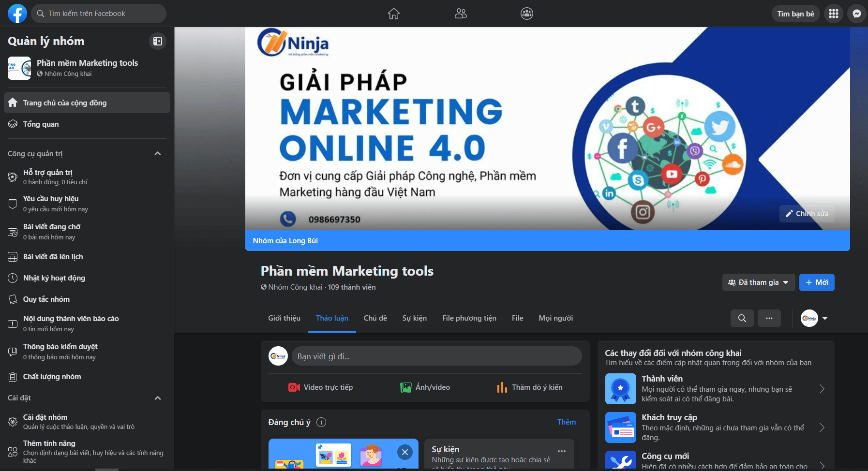Click the Facebook logo icon

17,14
